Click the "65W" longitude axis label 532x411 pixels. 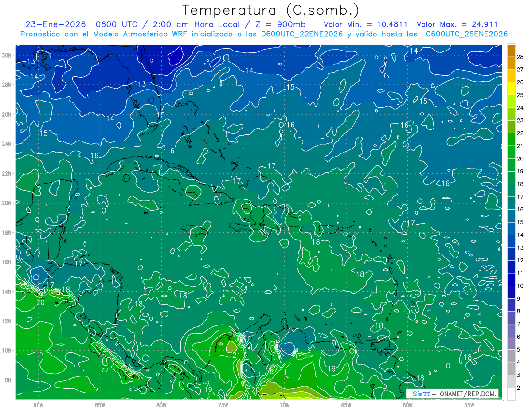[x=346, y=405]
